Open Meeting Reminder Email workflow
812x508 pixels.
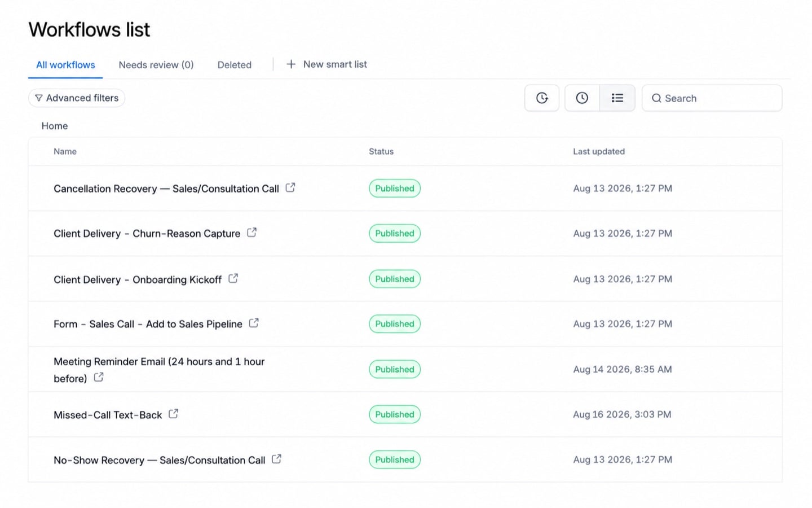pos(159,370)
